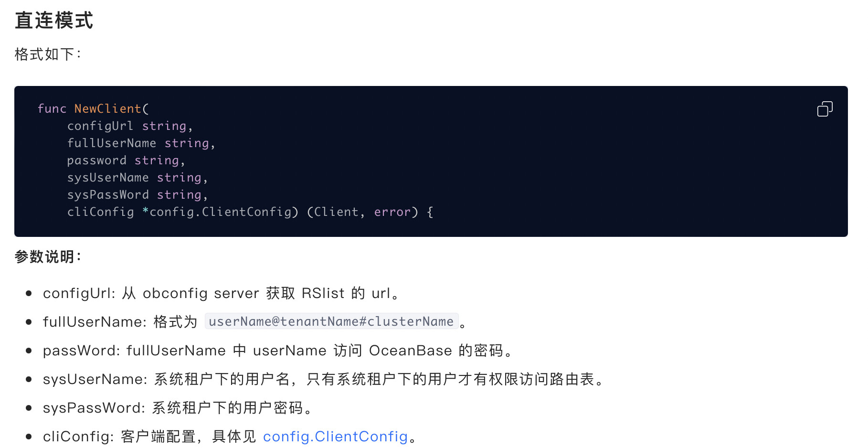
Task: Click the cliConfig parameter description text
Action: point(230,437)
